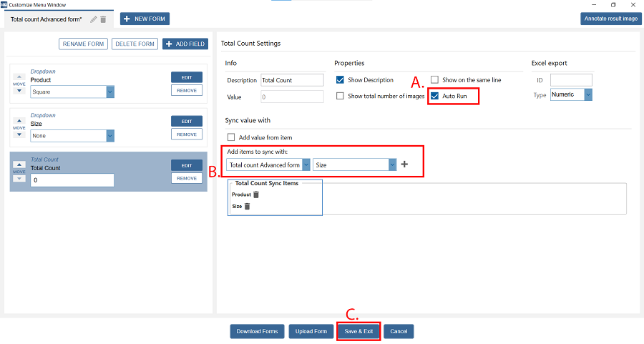Viewport: 644px width, 344px height.
Task: Uncheck the Auto Run checkbox
Action: [435, 96]
